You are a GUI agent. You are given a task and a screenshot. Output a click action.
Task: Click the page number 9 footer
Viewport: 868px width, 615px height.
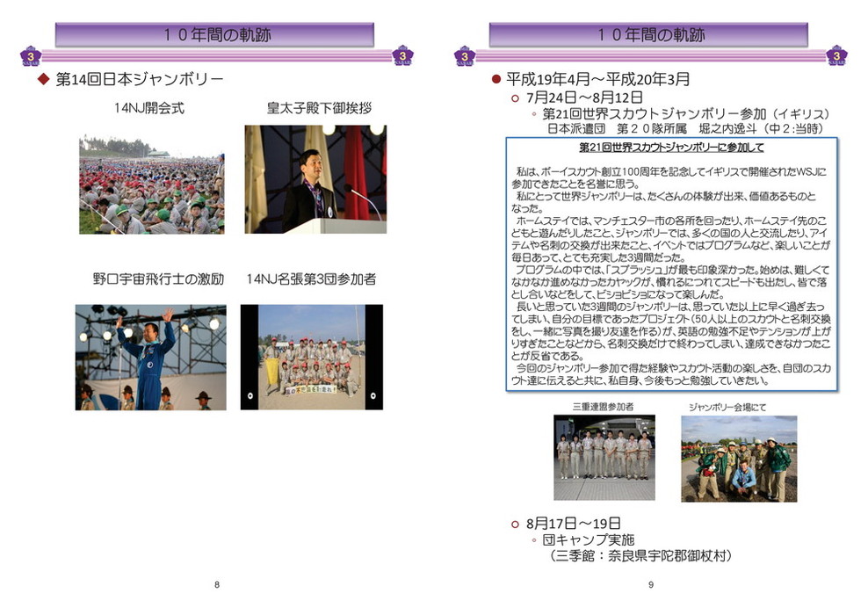[651, 585]
